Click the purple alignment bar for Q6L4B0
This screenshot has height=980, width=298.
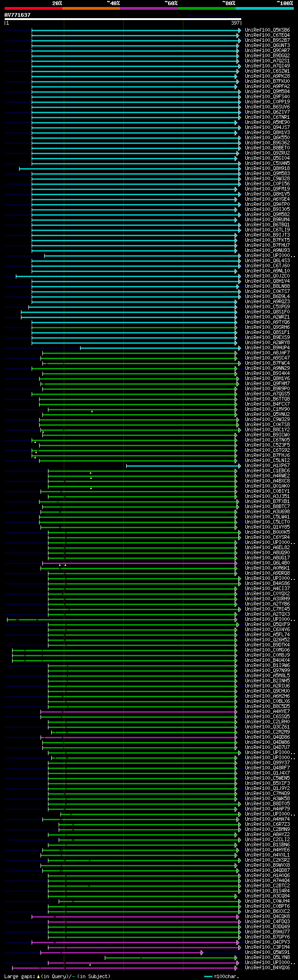click(x=140, y=563)
